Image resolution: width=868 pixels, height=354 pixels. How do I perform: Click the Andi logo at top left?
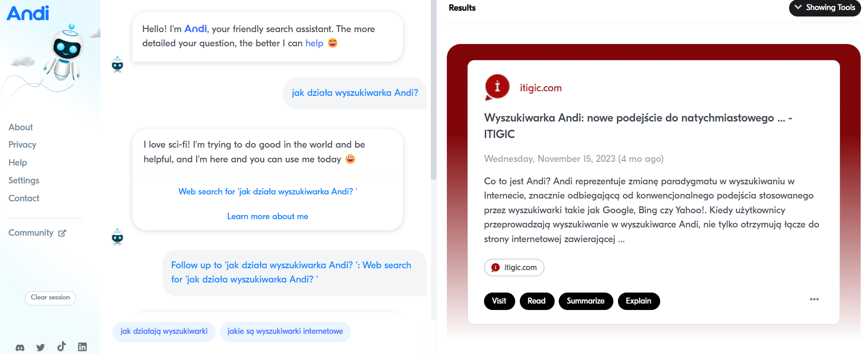tap(28, 13)
